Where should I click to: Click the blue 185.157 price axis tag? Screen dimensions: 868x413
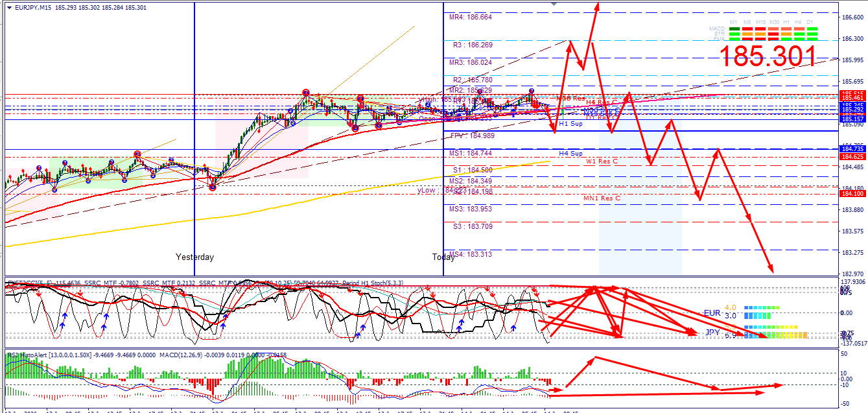[x=852, y=119]
